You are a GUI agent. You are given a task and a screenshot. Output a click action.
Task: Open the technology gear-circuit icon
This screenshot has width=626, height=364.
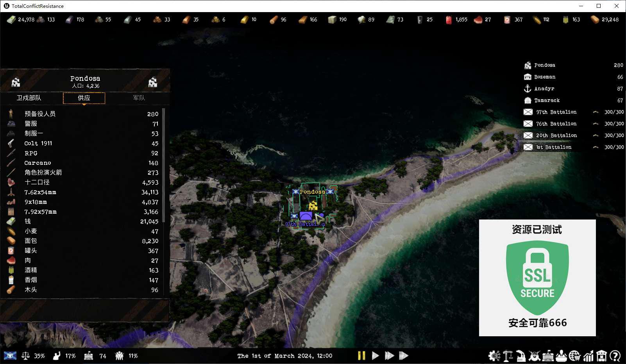(494, 356)
